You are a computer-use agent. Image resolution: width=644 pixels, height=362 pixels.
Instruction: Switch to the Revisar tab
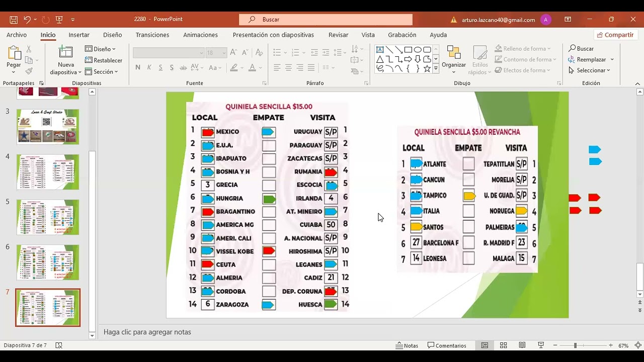click(x=338, y=35)
